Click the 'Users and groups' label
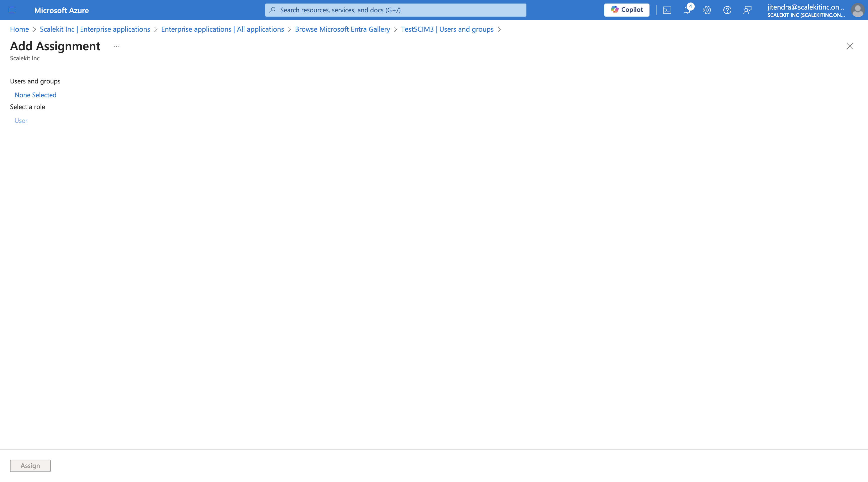This screenshot has height=482, width=868. [x=35, y=81]
